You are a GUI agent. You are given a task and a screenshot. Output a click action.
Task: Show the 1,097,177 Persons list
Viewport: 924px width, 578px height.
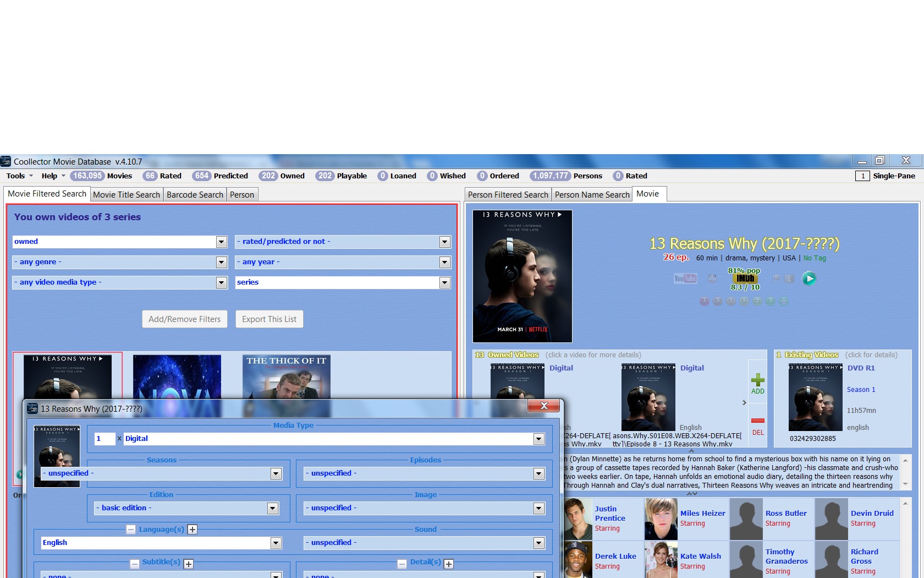tap(566, 176)
